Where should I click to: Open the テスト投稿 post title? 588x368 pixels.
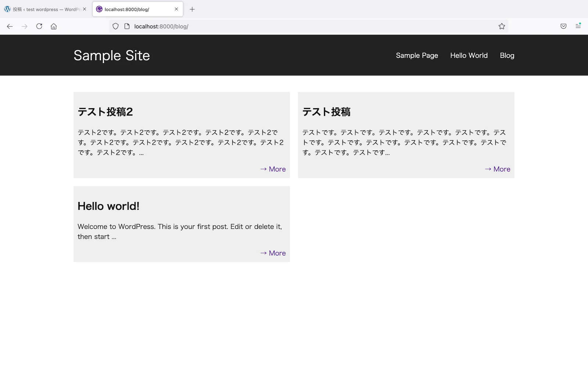coord(326,112)
